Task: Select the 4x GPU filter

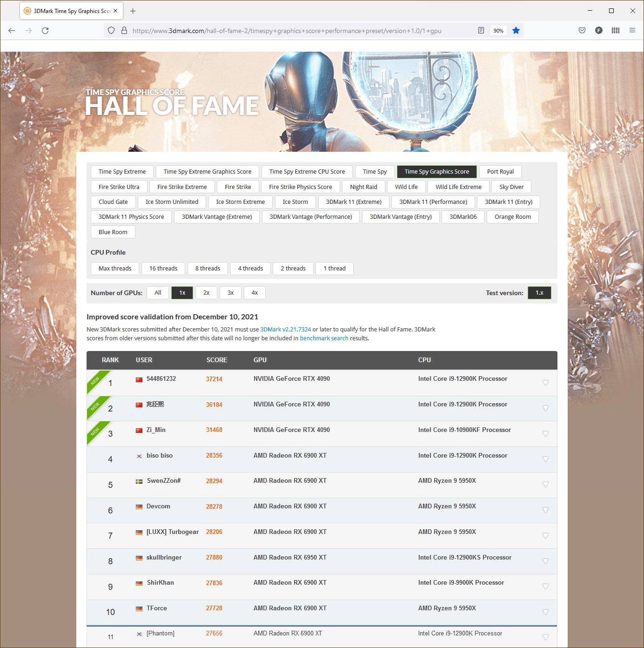Action: click(255, 293)
